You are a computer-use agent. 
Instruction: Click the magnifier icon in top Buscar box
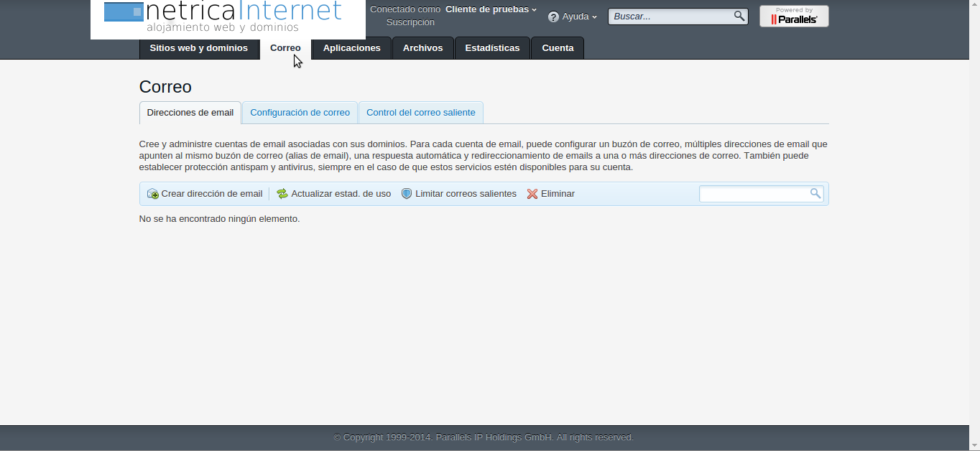(739, 16)
